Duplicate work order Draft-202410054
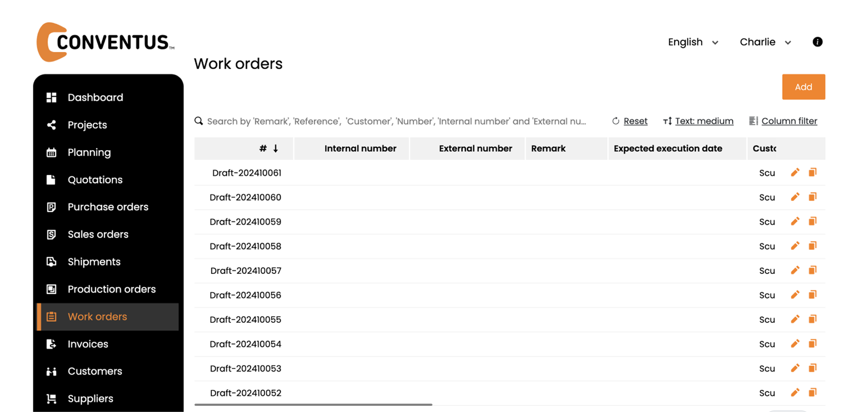This screenshot has width=868, height=412. click(x=812, y=344)
